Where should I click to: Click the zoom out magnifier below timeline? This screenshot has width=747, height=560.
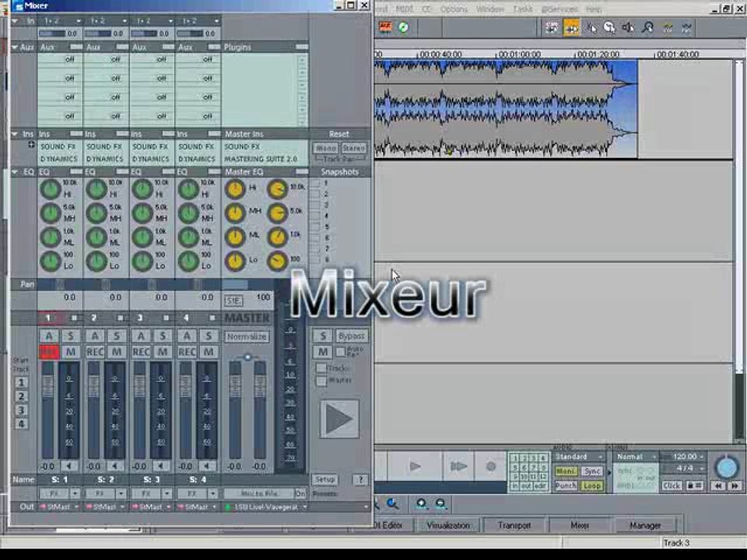440,504
